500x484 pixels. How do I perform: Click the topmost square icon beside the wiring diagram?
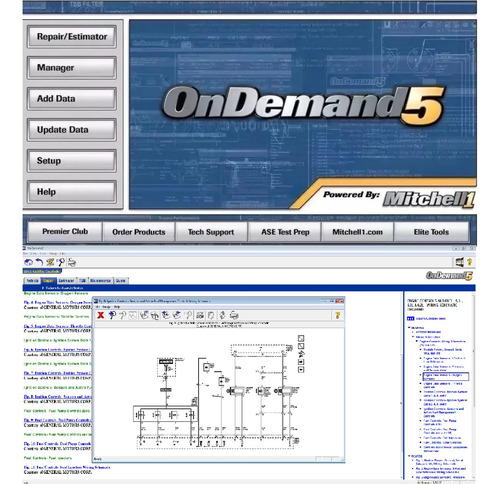[x=301, y=338]
